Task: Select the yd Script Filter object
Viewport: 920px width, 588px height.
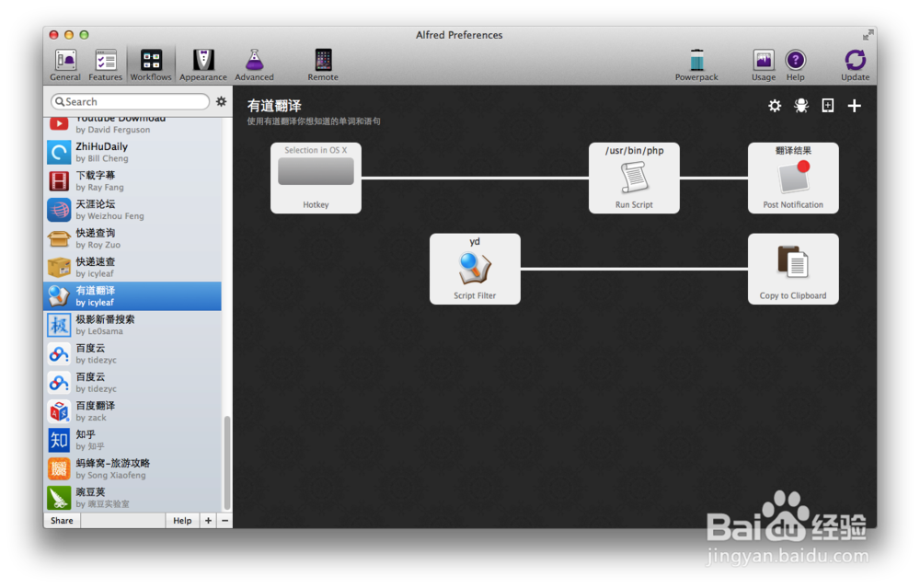Action: point(475,269)
